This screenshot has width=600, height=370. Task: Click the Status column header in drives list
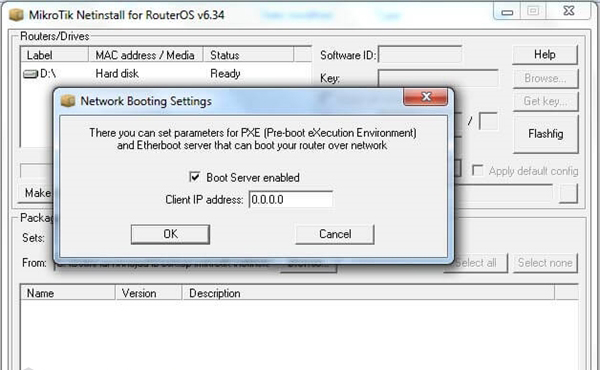tap(248, 55)
